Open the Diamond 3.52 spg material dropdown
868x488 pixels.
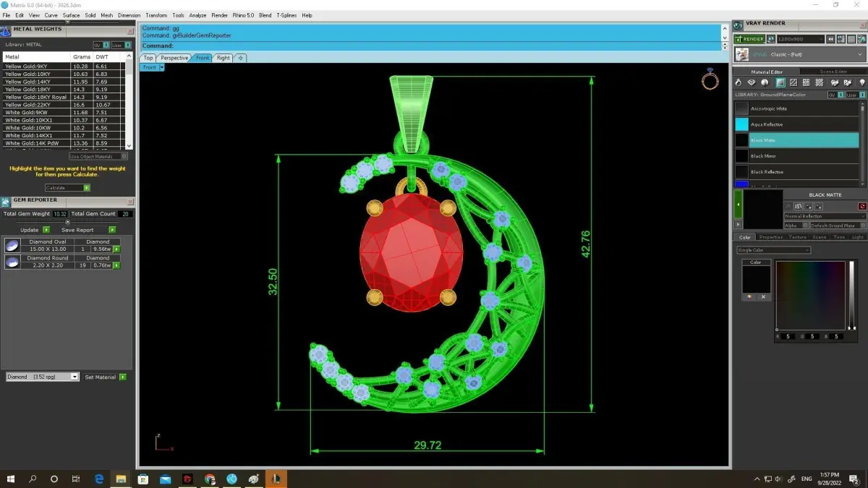point(42,377)
